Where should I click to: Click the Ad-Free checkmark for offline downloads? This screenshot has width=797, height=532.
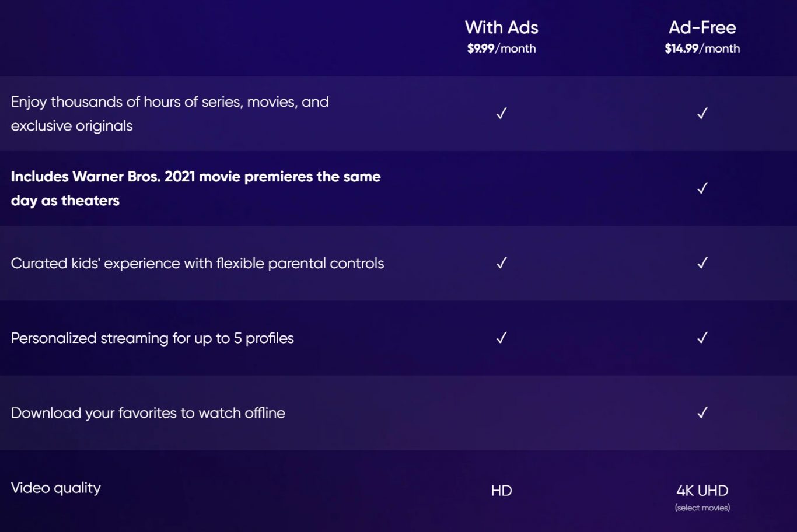pyautogui.click(x=702, y=412)
